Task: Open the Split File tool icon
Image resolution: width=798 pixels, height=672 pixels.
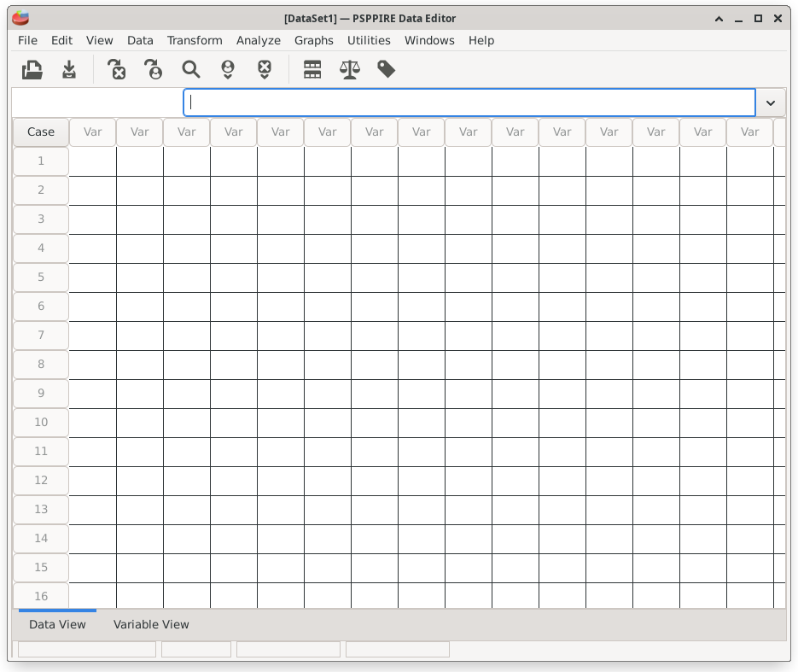Action: coord(312,70)
